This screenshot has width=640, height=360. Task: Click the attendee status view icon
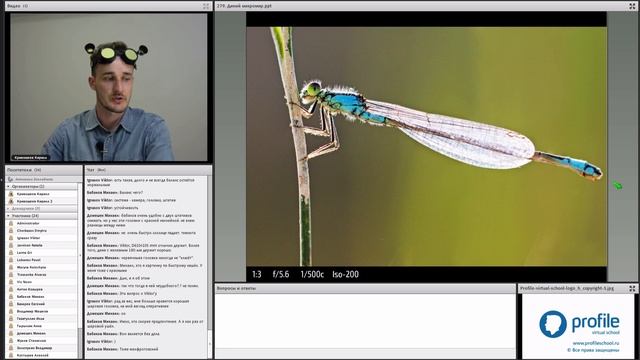(11, 179)
